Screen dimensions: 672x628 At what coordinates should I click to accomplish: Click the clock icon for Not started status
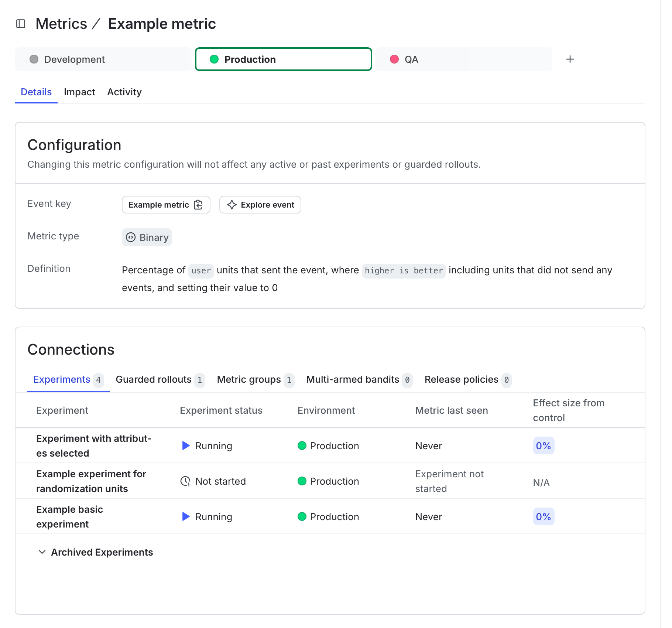click(186, 481)
